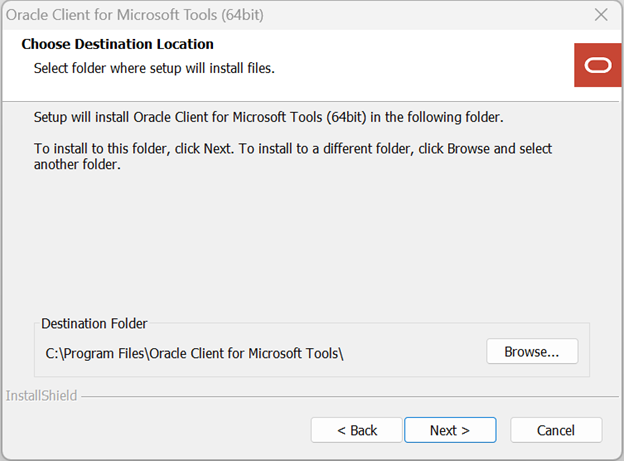This screenshot has height=461, width=624.
Task: Click the 'To install to this folder' paragraph
Action: [293, 148]
